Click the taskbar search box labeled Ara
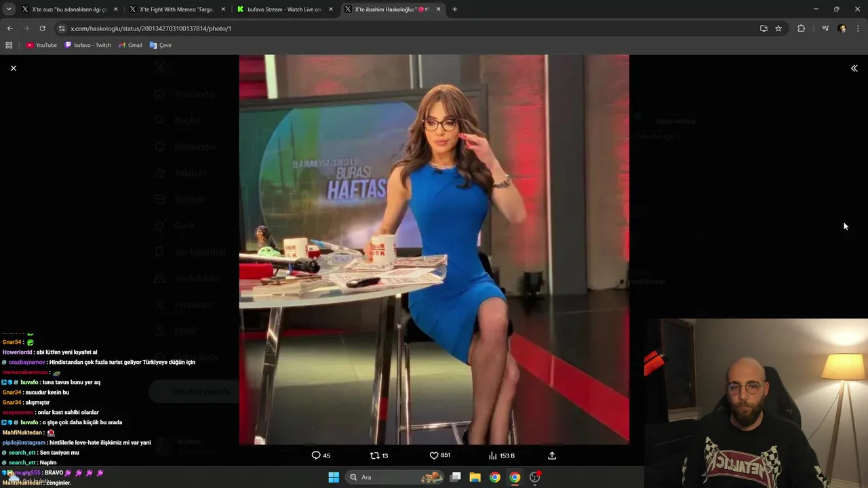This screenshot has height=488, width=868. pos(396,477)
